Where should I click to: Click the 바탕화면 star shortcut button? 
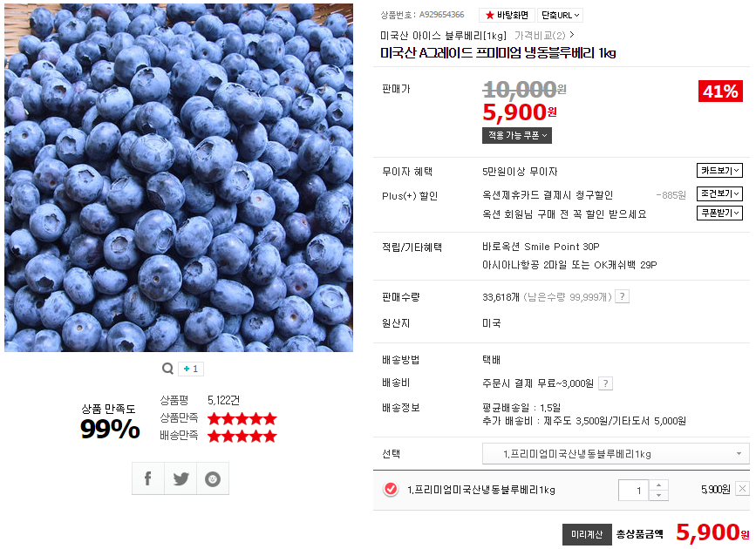(507, 15)
